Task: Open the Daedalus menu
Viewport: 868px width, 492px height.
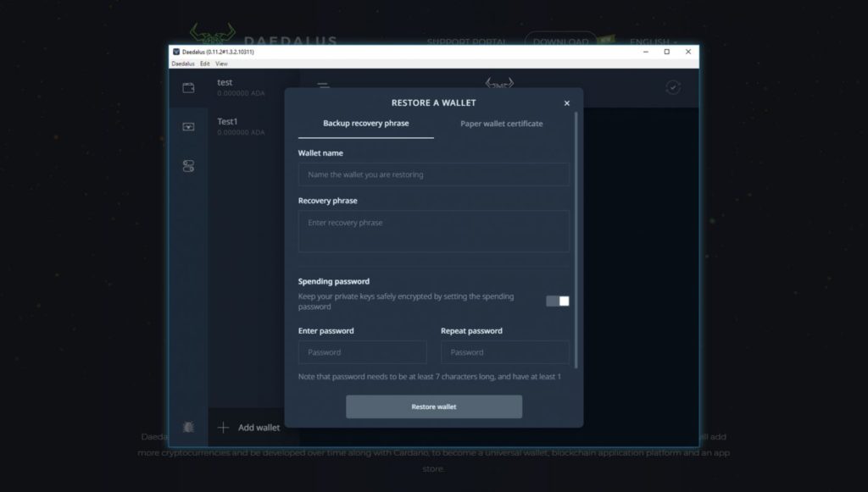Action: [183, 64]
